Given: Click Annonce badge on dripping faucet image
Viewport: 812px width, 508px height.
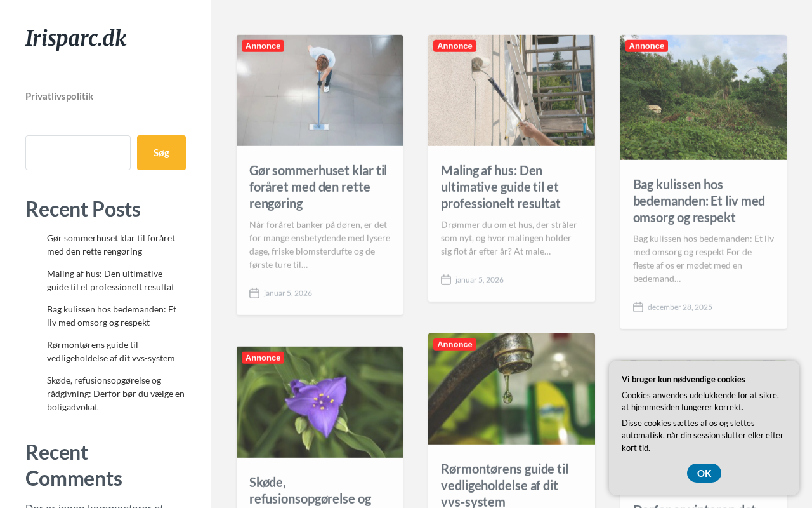Looking at the screenshot, I should (x=455, y=344).
